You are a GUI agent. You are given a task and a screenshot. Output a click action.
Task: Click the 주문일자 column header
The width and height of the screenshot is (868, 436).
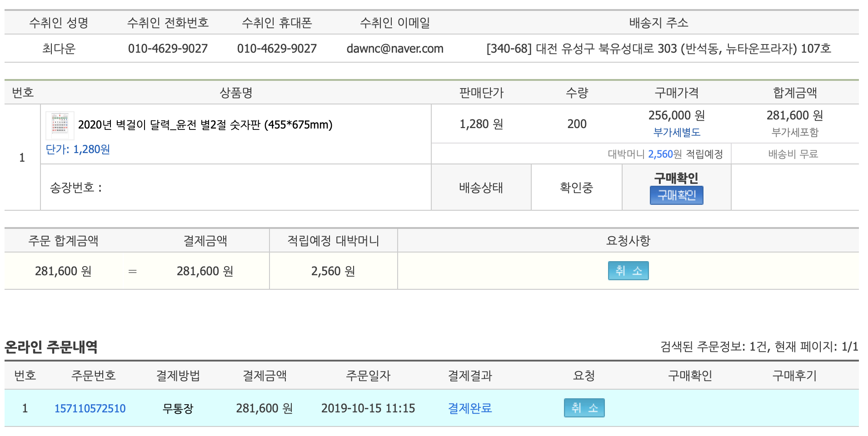[368, 376]
